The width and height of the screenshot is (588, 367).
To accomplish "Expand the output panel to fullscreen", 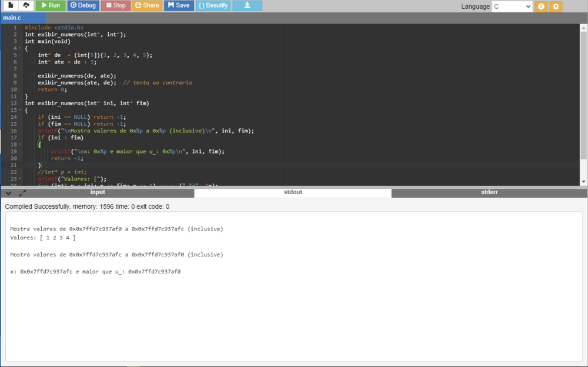I will (x=22, y=193).
